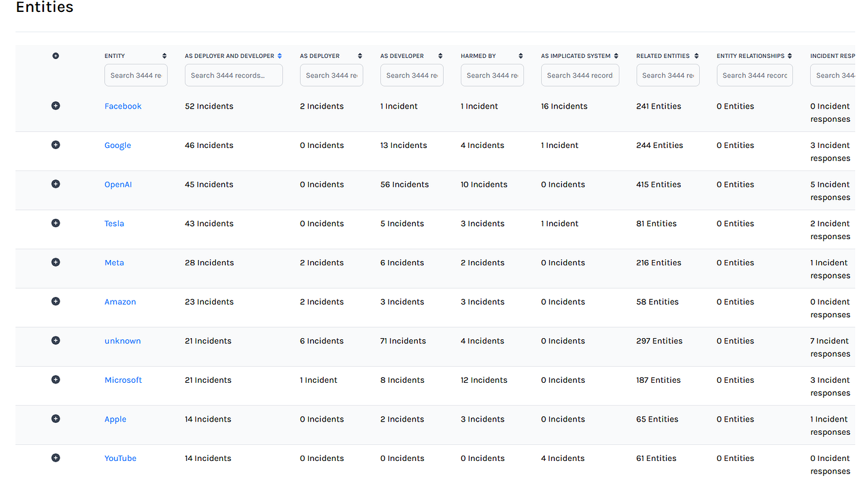868x483 pixels.
Task: Expand the Facebook row details
Action: click(55, 106)
